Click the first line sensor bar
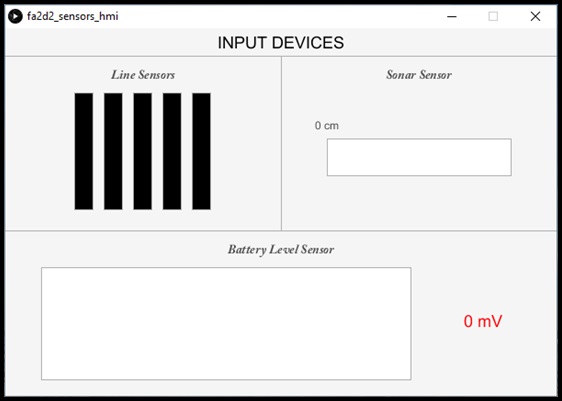Screen dimensions: 562x401 (84, 151)
